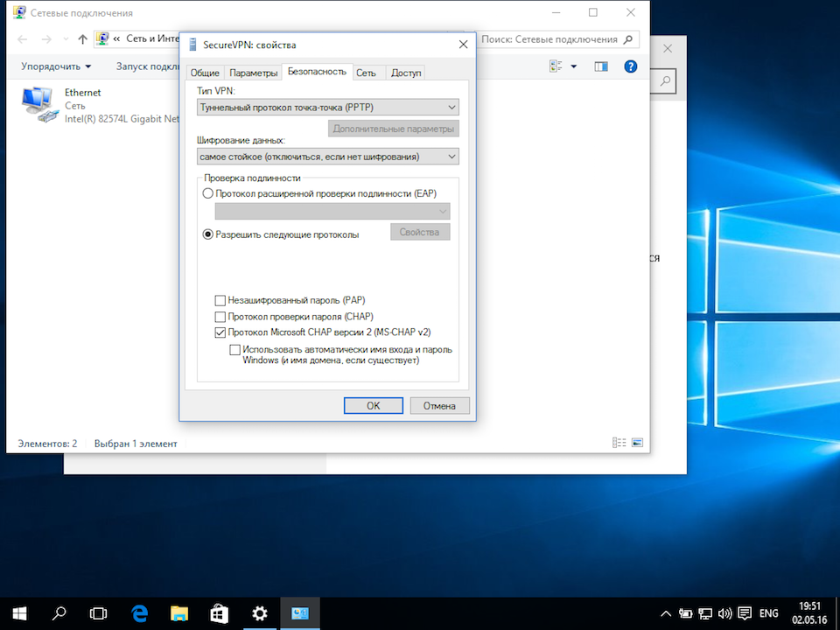This screenshot has height=630, width=840.
Task: Open the Общие tab
Action: (x=205, y=73)
